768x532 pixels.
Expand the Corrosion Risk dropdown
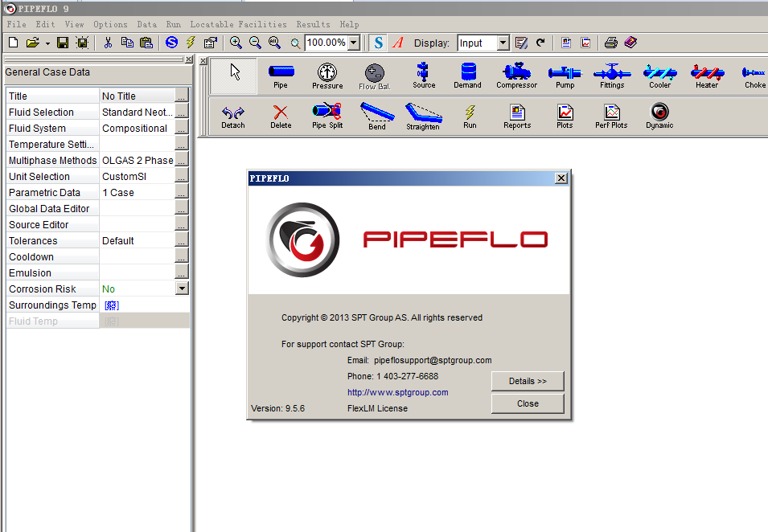(x=182, y=289)
